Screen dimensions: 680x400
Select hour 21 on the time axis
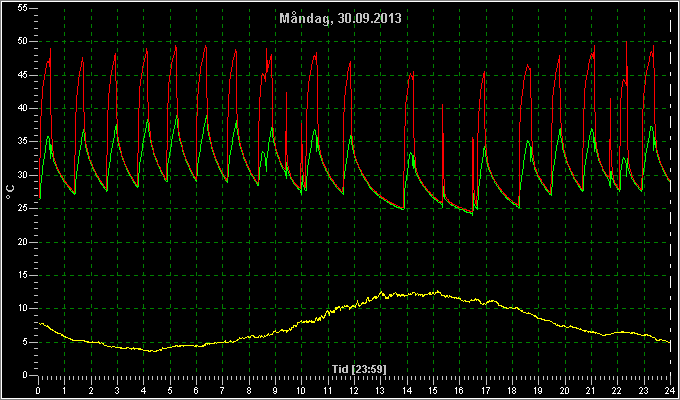pyautogui.click(x=591, y=390)
